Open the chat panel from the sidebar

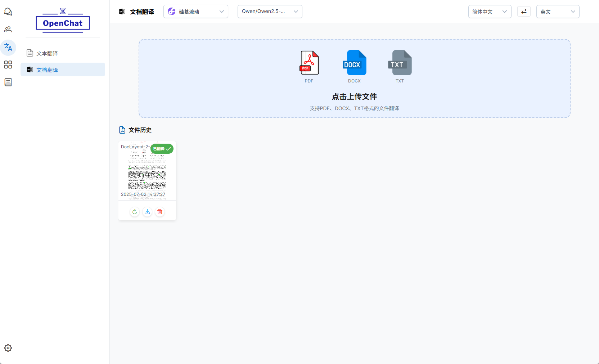click(x=8, y=12)
